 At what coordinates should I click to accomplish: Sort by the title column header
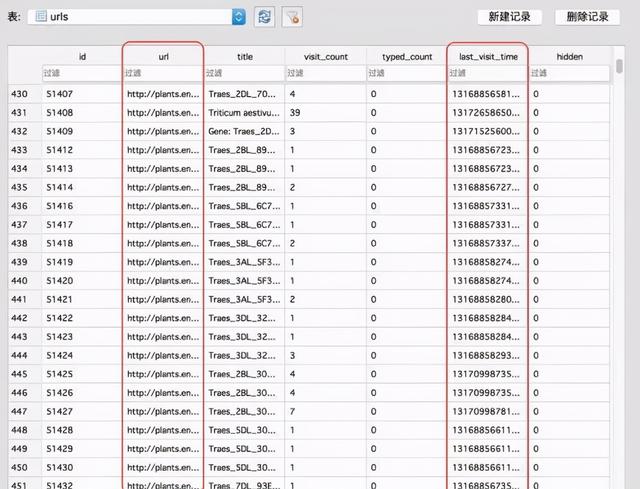(245, 57)
